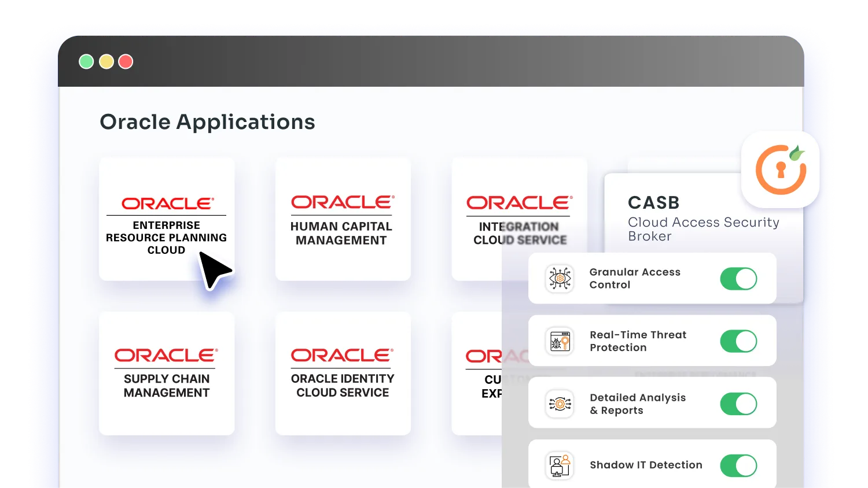Click the Granular Access Control icon
Screen dimensions: 868x488
[559, 278]
